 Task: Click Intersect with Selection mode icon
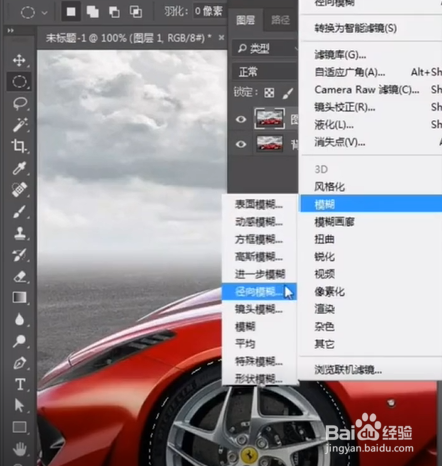(x=136, y=12)
